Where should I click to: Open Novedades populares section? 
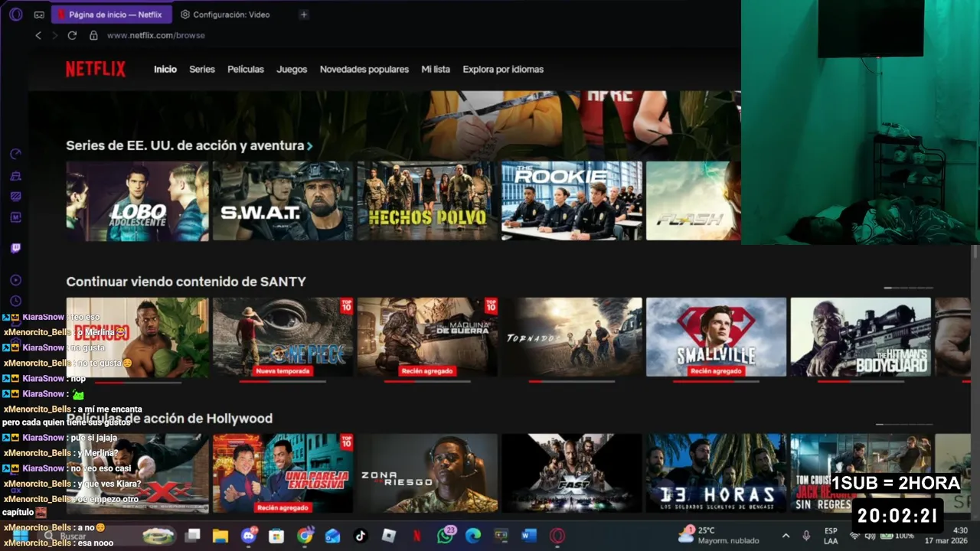(364, 69)
